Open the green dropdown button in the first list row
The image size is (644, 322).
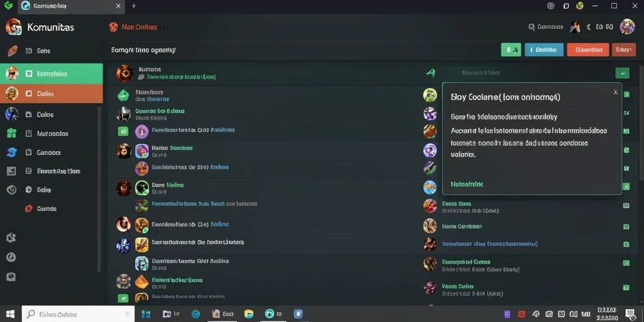(x=622, y=73)
